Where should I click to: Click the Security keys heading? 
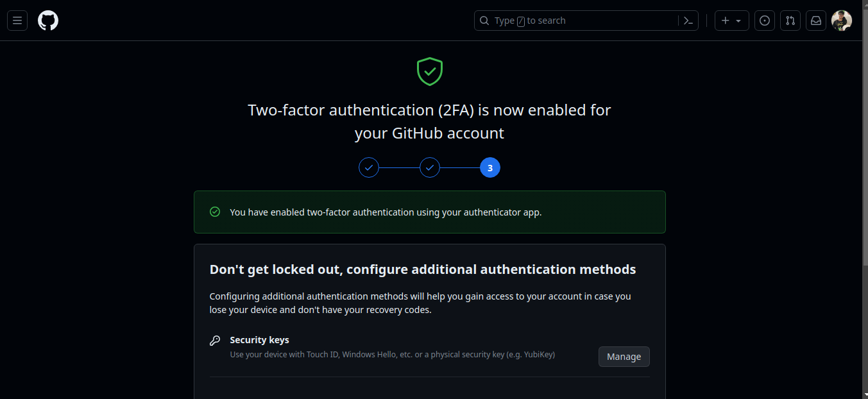(x=260, y=340)
